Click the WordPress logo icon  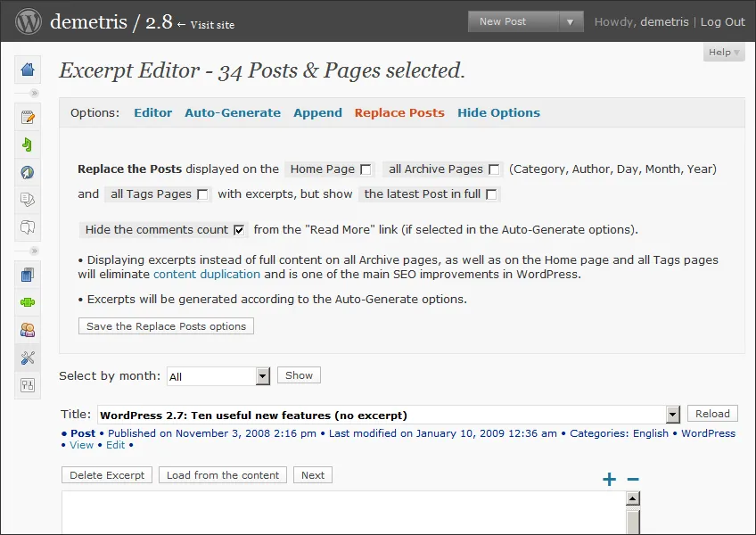click(28, 21)
